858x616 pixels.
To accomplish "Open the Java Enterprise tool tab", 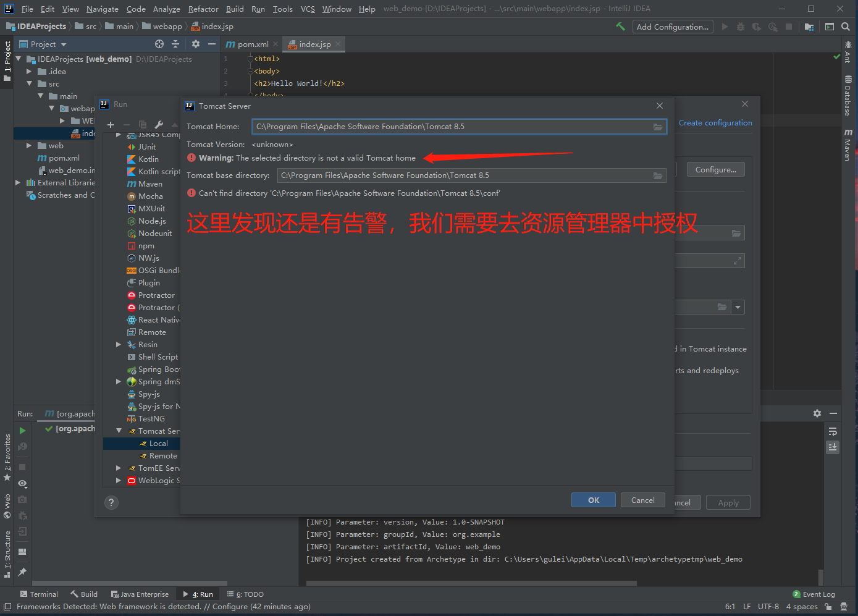I will point(140,594).
